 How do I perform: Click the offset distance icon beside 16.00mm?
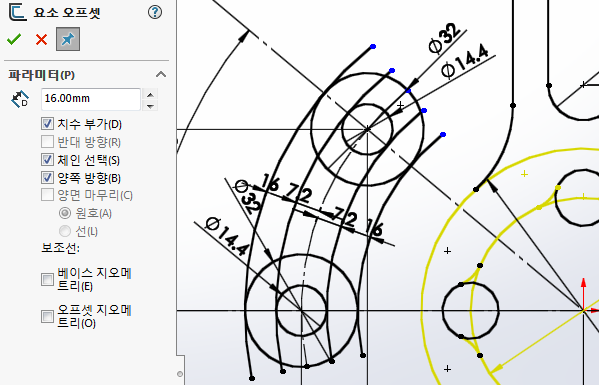click(x=20, y=99)
